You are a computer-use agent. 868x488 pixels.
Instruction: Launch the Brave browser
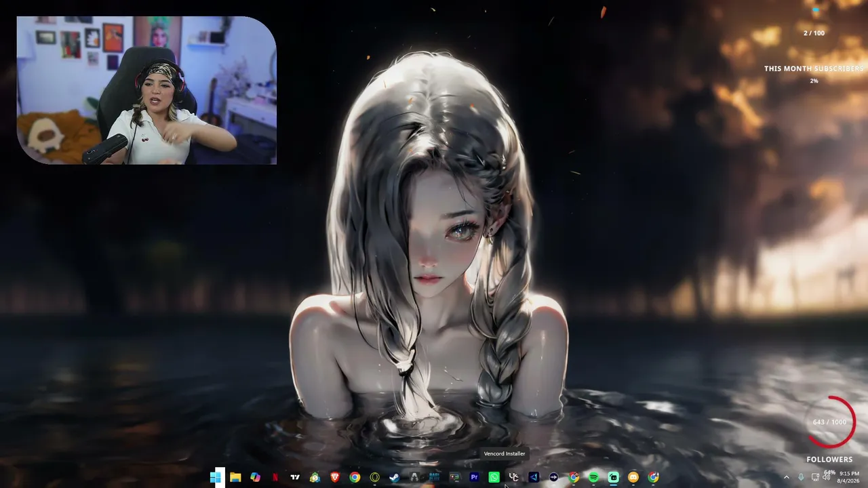point(335,477)
